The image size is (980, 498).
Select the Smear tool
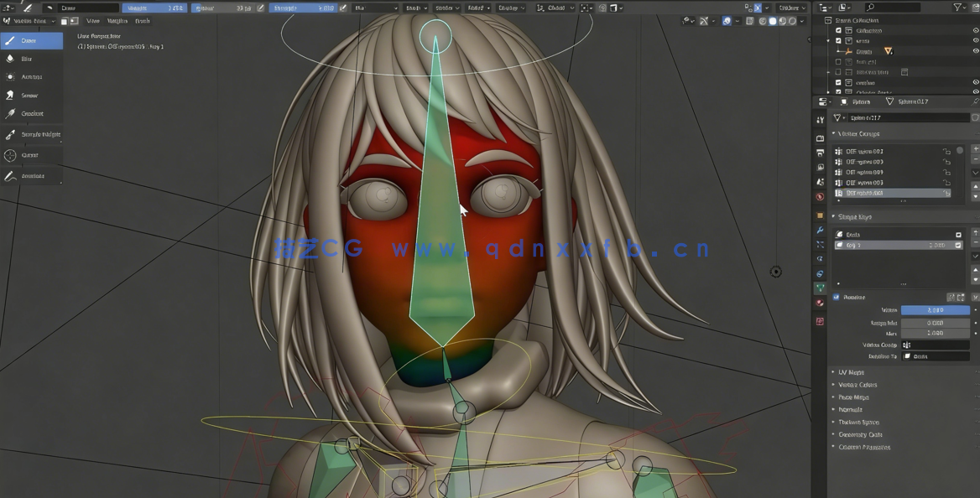[31, 95]
